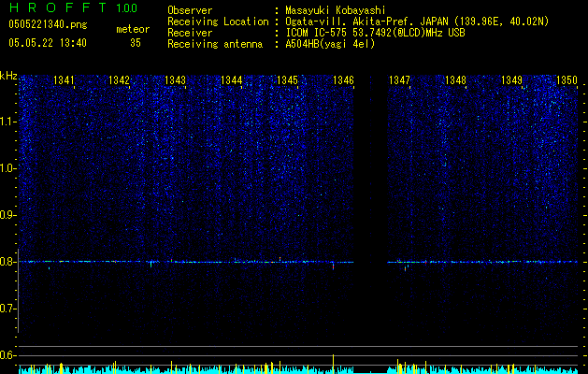The width and height of the screenshot is (588, 374).
Task: Click the 0.8 kHz axis label
Action: point(8,262)
